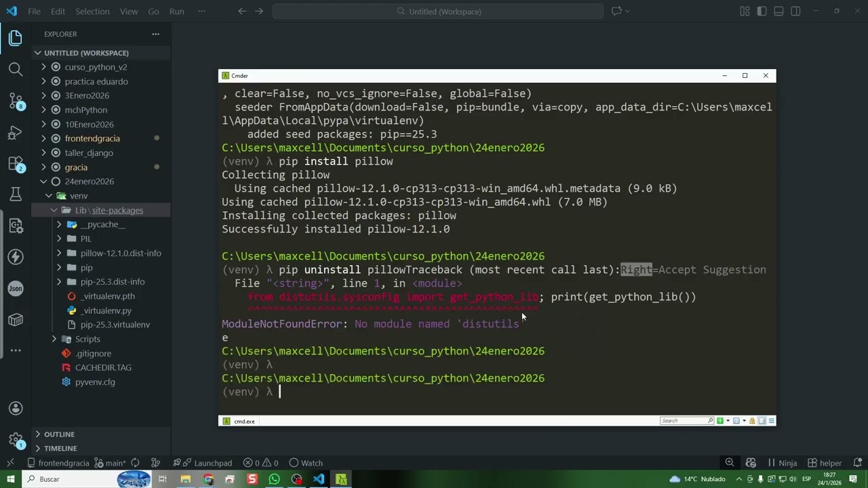Show additional views ellipsis in activity bar
This screenshot has height=488, width=868.
15,350
